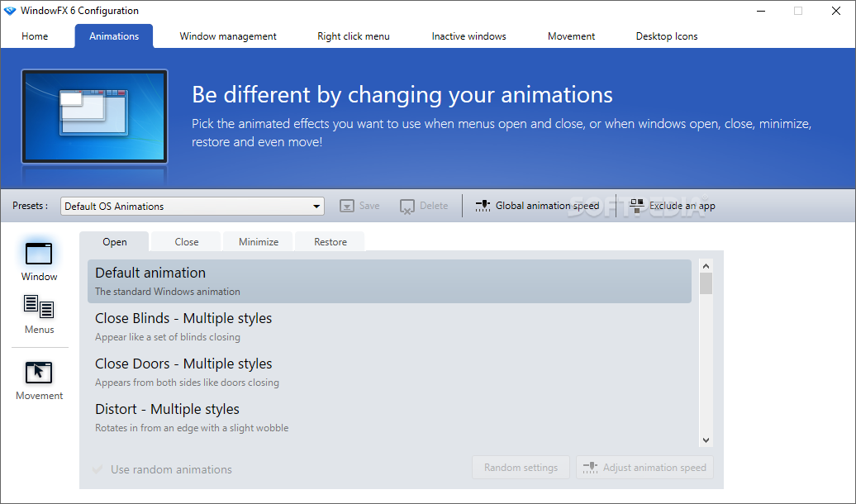The image size is (856, 504).
Task: Switch to the Window management tab
Action: point(228,36)
